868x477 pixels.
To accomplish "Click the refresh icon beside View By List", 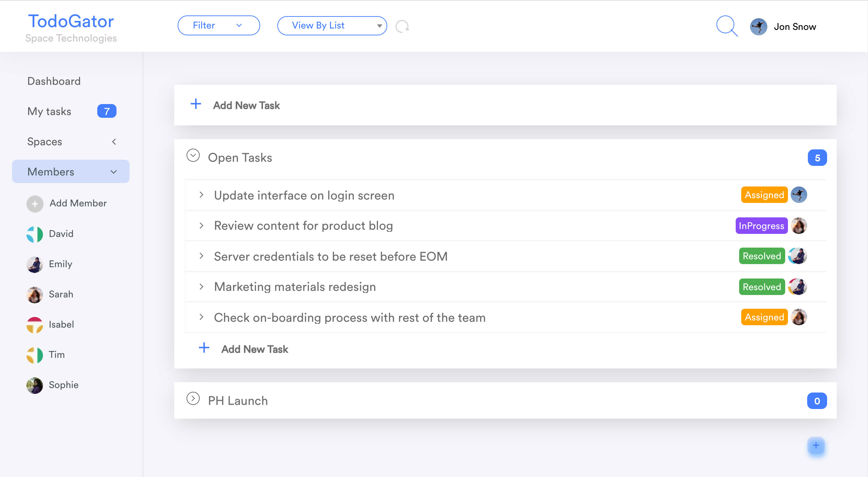I will pyautogui.click(x=402, y=26).
